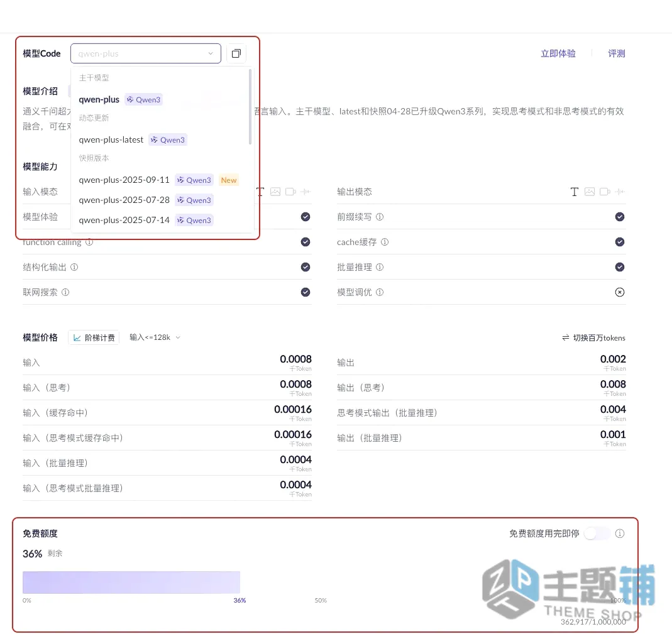Click the 模型调优 unsupported cross icon
This screenshot has width=672, height=639.
(620, 292)
